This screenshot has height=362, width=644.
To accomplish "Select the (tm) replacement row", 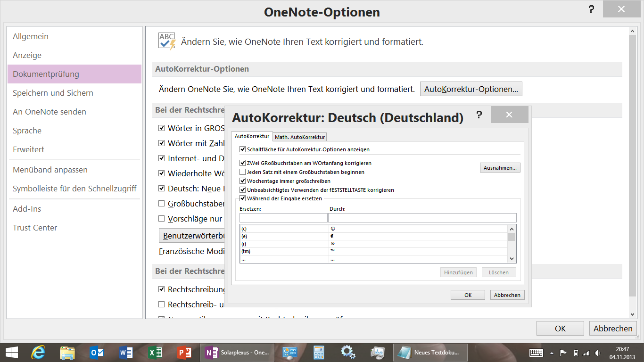I will click(373, 251).
